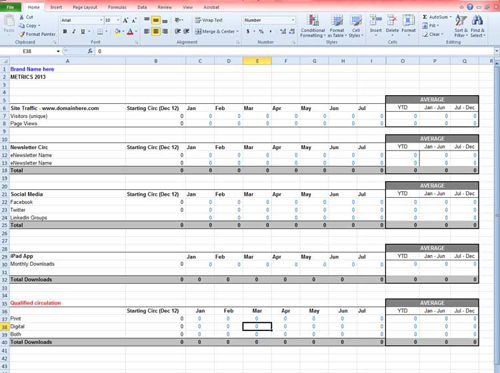The image size is (500, 373).
Task: Apply Percent Style format
Action: (261, 31)
